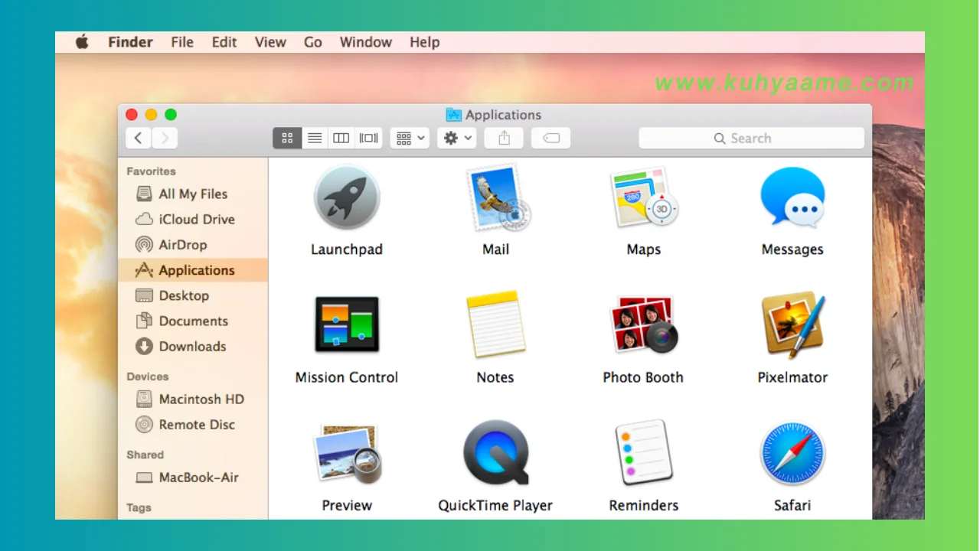The height and width of the screenshot is (551, 980).
Task: Click the "Pixelmator" label text
Action: coord(792,377)
